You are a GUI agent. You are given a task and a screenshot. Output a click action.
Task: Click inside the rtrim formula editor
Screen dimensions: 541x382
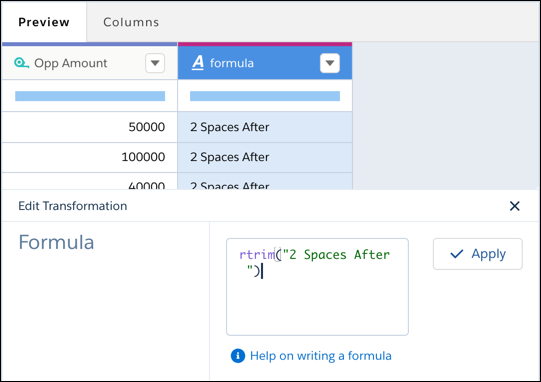317,286
